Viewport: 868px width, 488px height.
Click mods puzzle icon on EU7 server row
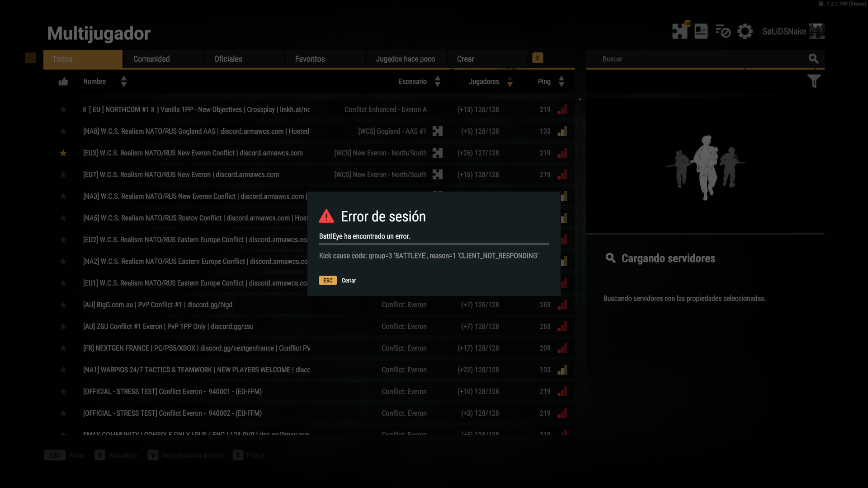click(437, 174)
